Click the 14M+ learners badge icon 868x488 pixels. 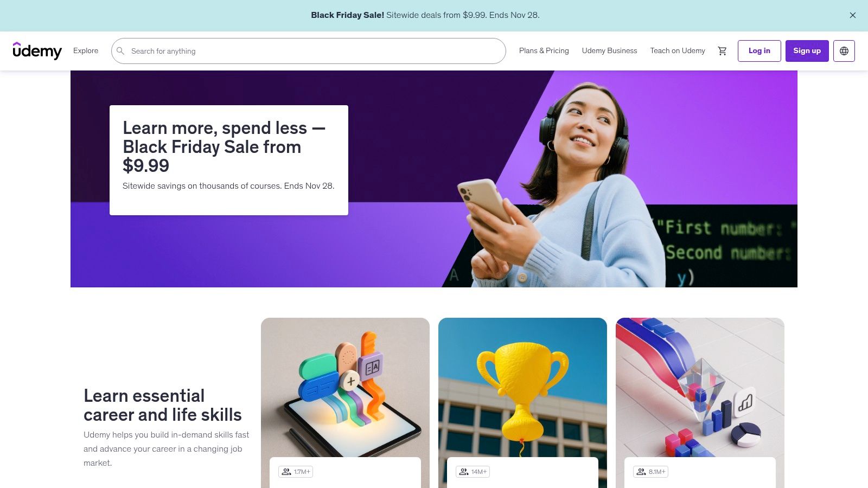coord(464,472)
